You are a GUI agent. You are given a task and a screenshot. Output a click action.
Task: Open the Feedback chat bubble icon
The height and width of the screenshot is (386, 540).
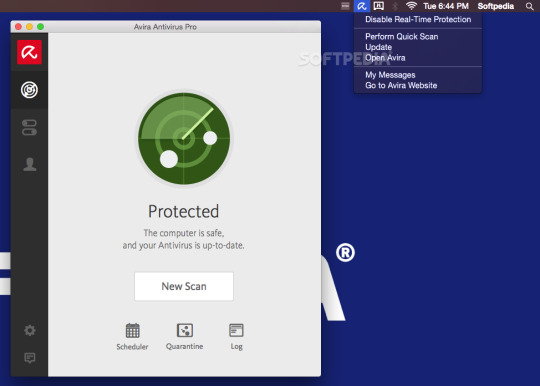(x=30, y=358)
